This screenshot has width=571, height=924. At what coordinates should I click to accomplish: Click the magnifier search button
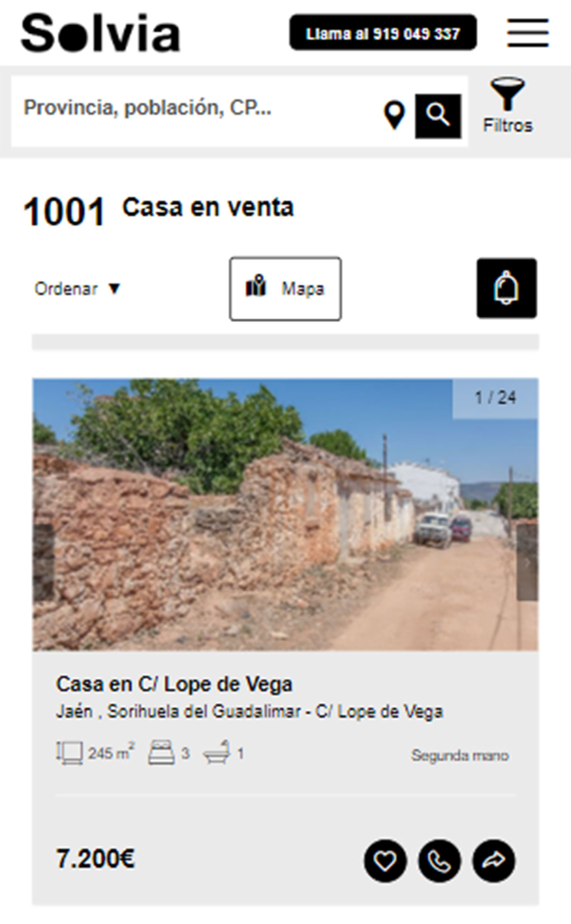click(438, 116)
